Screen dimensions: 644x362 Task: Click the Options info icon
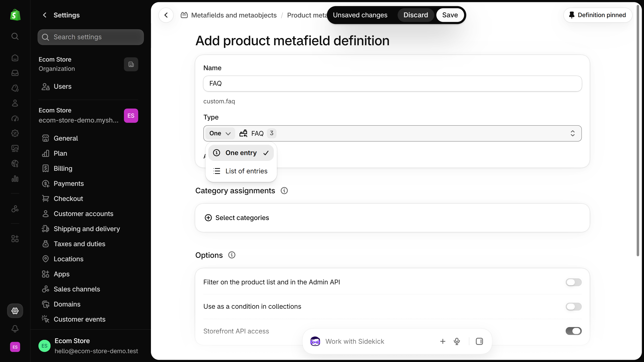pyautogui.click(x=232, y=255)
